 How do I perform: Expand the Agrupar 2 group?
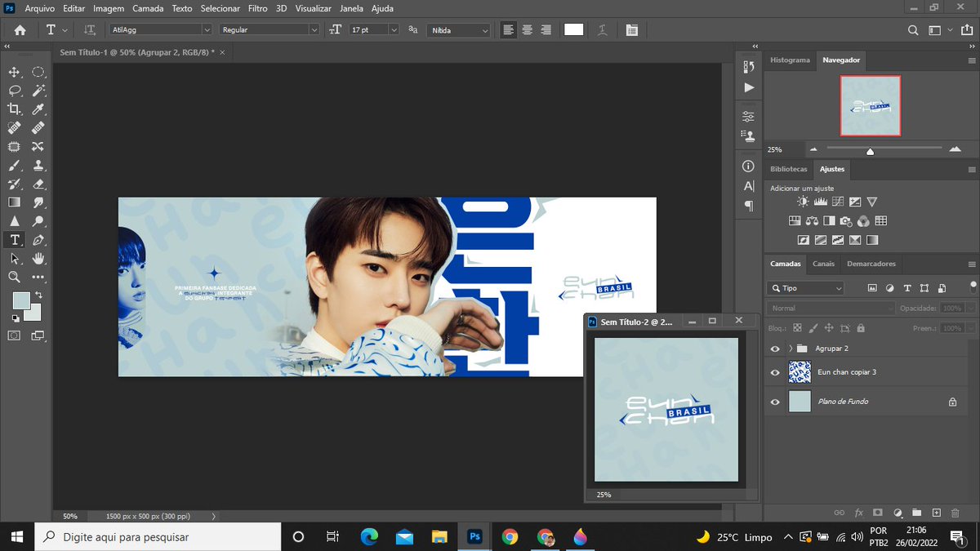pyautogui.click(x=791, y=349)
